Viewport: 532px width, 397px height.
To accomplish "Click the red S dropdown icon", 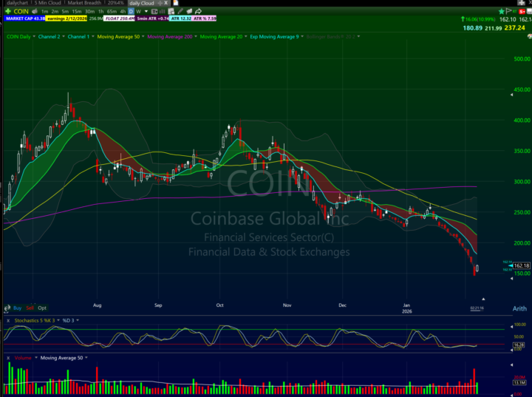I will click(522, 12).
